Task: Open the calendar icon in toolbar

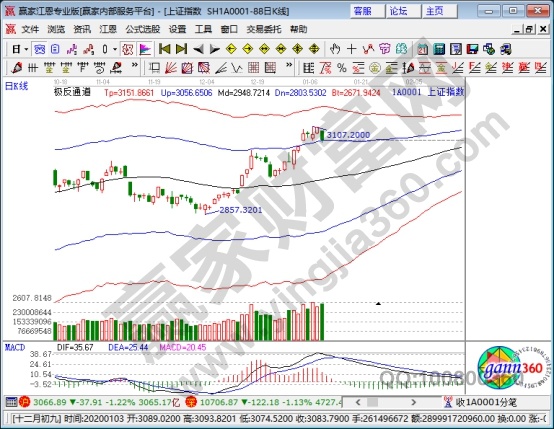Action: [423, 49]
